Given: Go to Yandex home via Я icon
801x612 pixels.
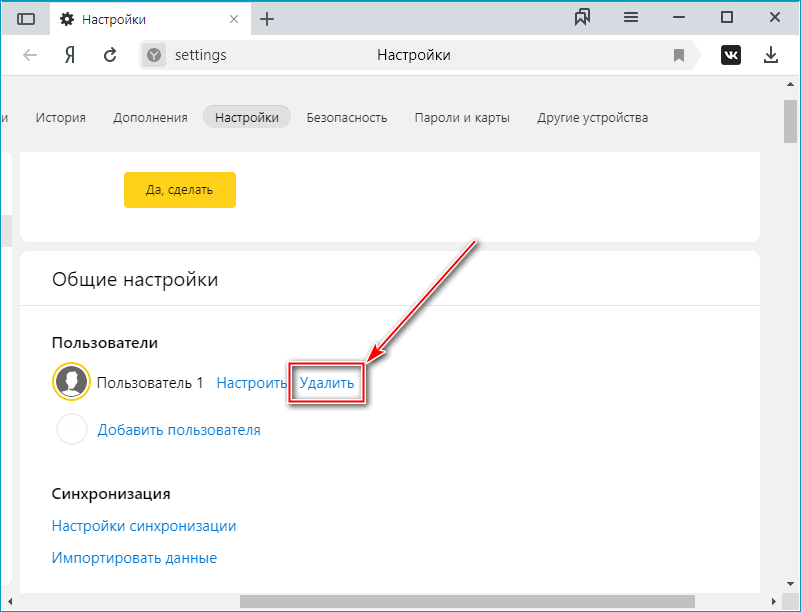Looking at the screenshot, I should point(70,55).
